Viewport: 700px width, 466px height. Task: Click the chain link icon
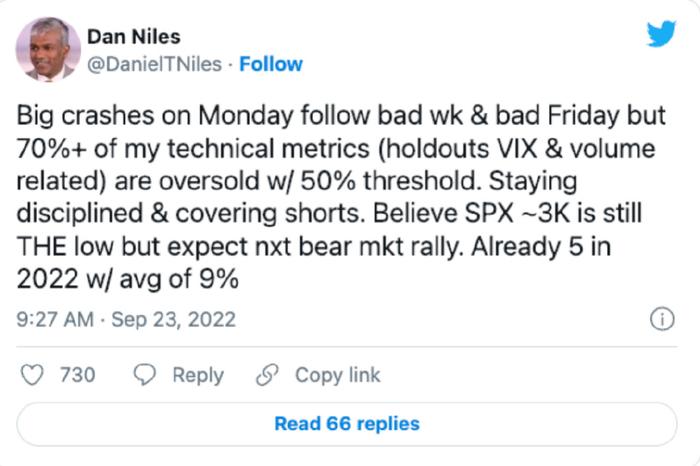[267, 374]
